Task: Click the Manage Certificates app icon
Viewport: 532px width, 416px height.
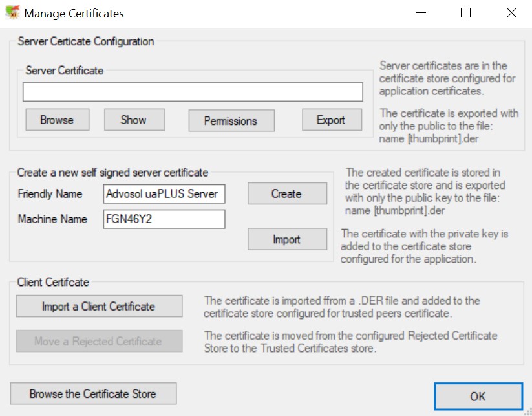Action: click(12, 13)
